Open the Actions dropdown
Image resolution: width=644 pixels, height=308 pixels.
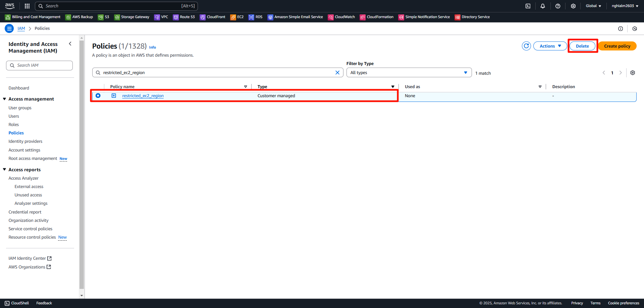pos(550,46)
